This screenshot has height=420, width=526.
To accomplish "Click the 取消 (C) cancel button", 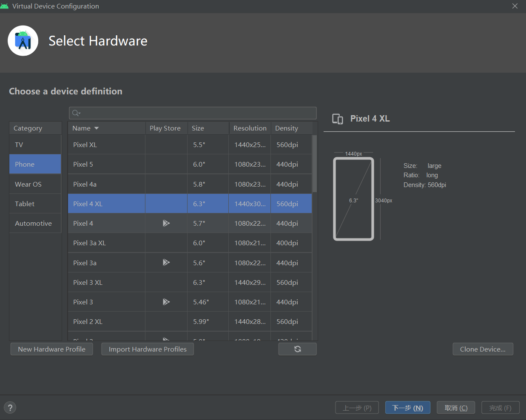I will tap(456, 408).
